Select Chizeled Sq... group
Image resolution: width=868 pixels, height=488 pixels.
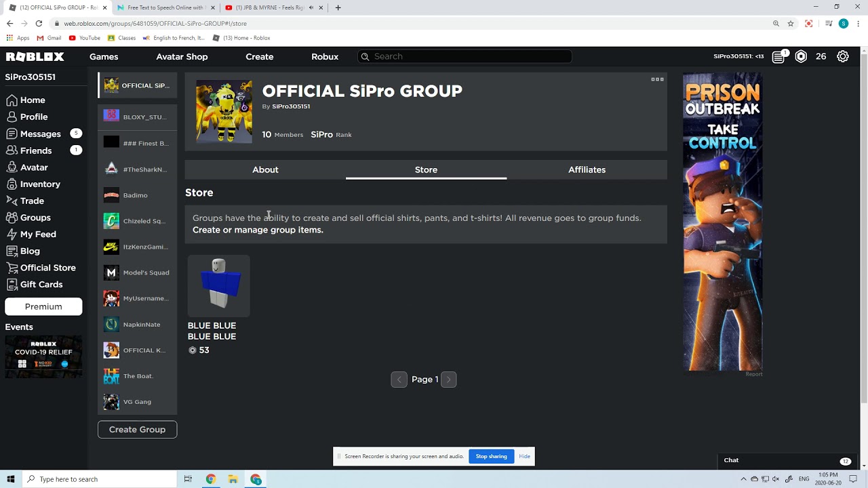(138, 221)
